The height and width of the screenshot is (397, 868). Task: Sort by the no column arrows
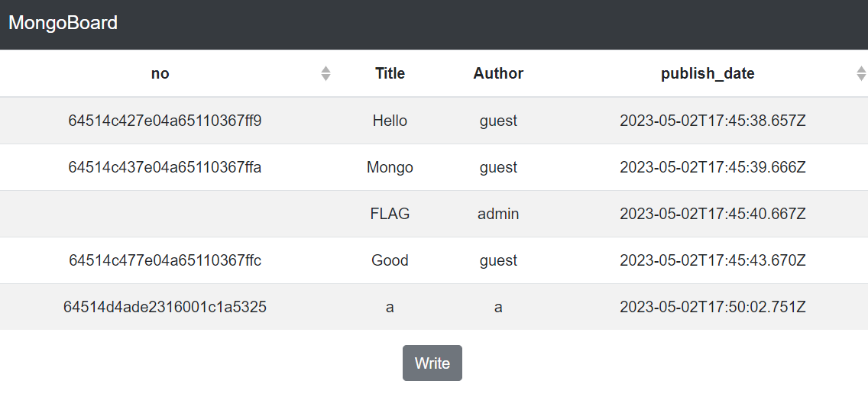(325, 73)
